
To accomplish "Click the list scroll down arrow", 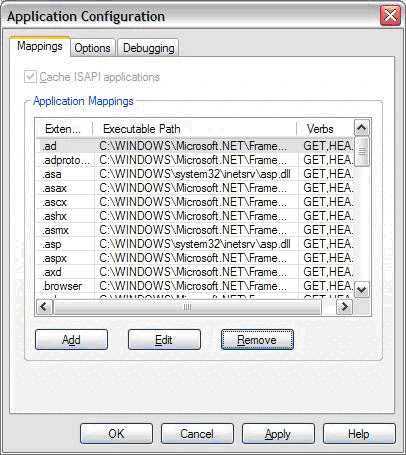I will coord(362,289).
